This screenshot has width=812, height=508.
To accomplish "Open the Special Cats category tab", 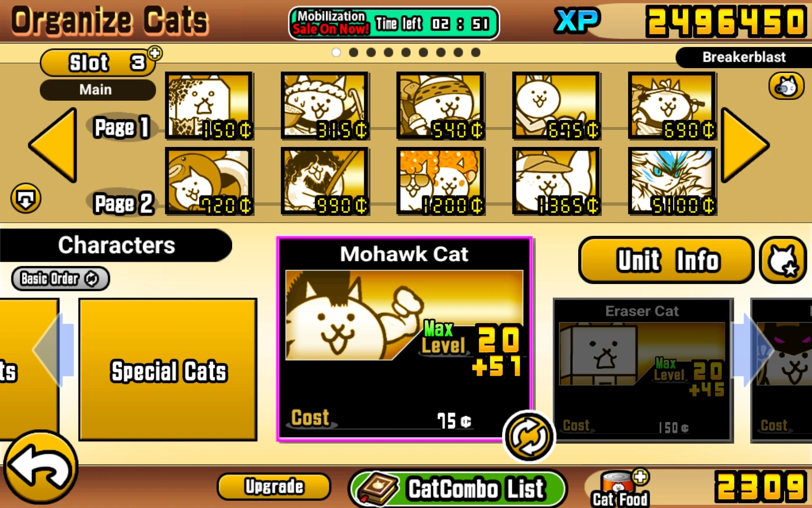I will [168, 370].
